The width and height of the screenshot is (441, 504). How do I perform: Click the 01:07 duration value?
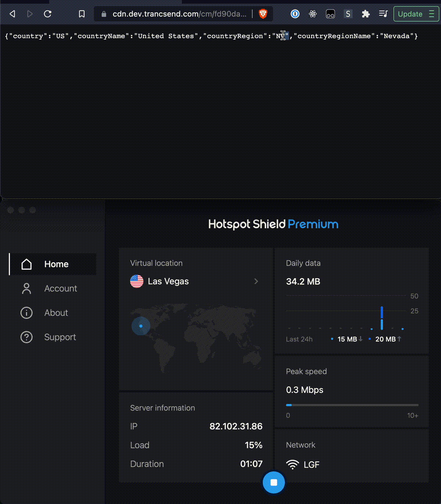[x=251, y=464]
